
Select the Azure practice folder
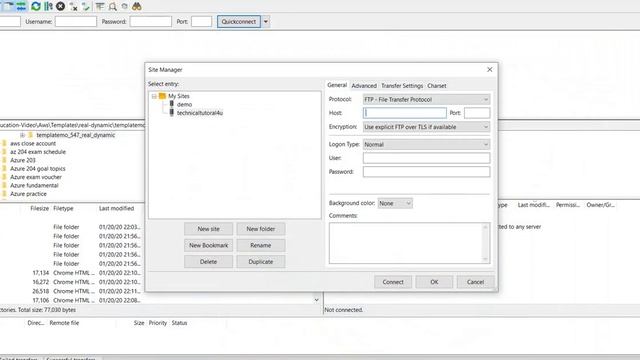click(28, 194)
